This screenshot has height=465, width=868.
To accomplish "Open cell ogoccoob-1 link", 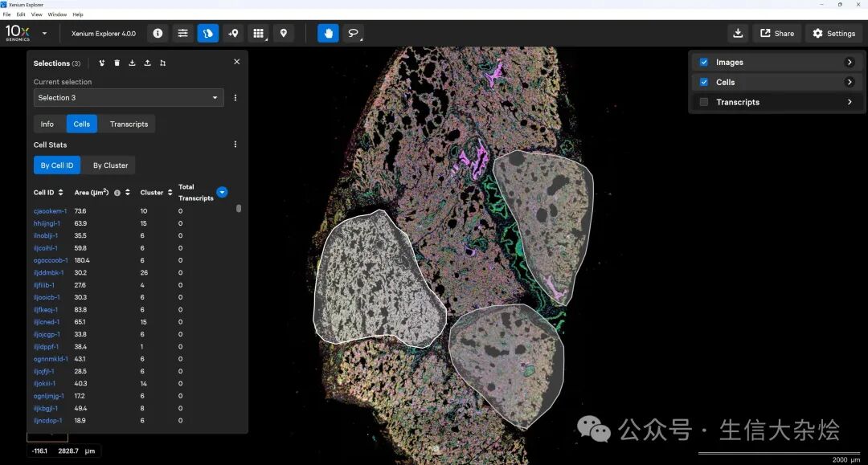I will click(51, 260).
